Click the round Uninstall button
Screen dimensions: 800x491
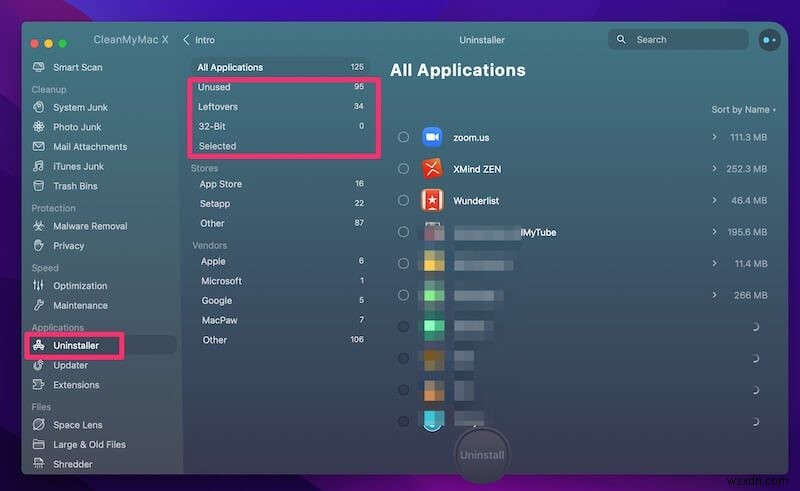coord(482,455)
